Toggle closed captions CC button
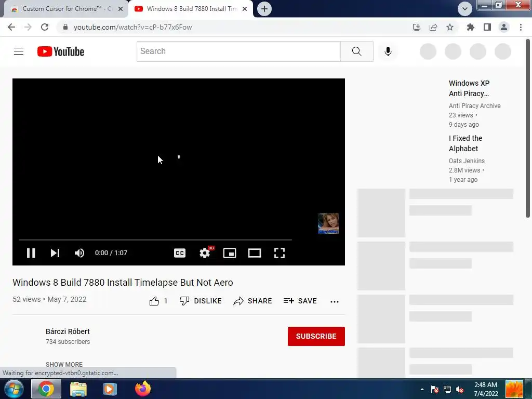 180,253
